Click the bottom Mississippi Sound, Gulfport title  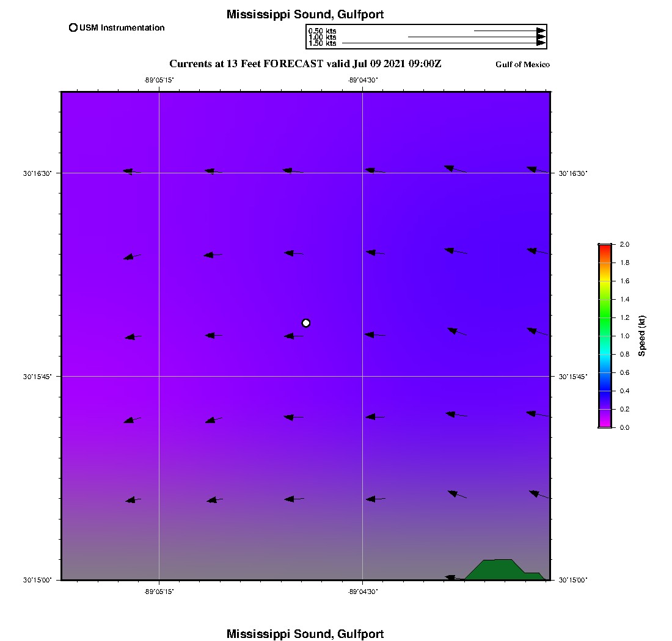pos(305,634)
